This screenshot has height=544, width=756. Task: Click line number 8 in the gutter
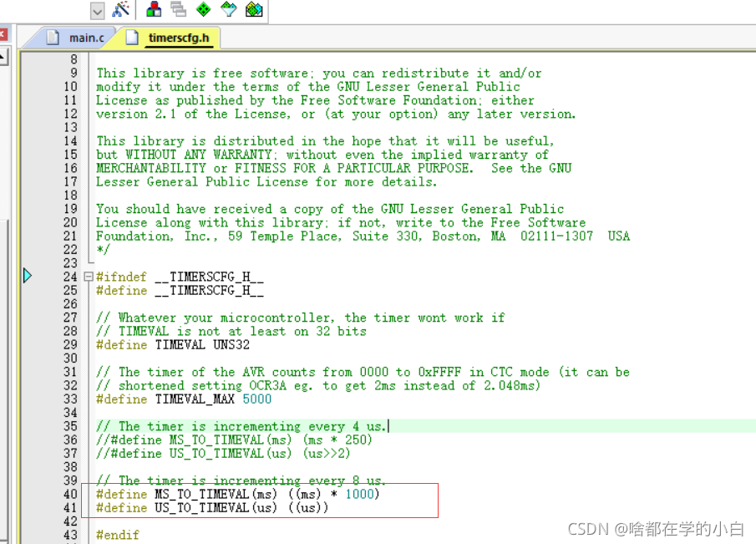tap(74, 59)
